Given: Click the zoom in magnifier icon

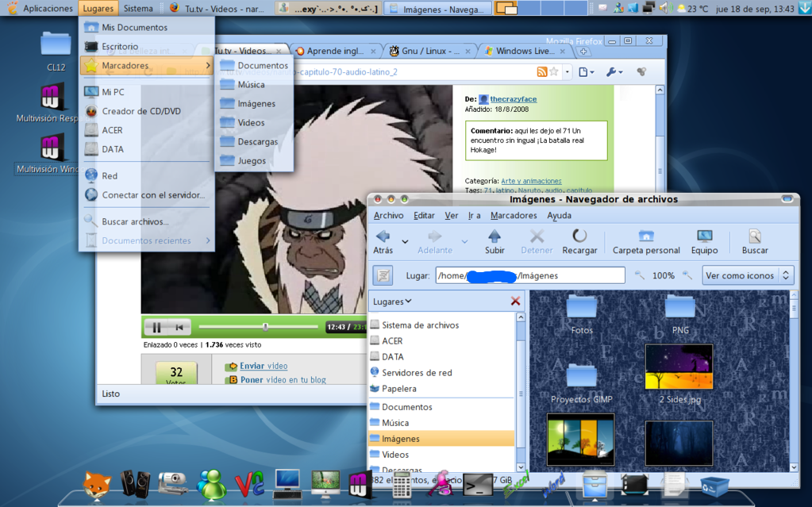Looking at the screenshot, I should click(x=687, y=275).
